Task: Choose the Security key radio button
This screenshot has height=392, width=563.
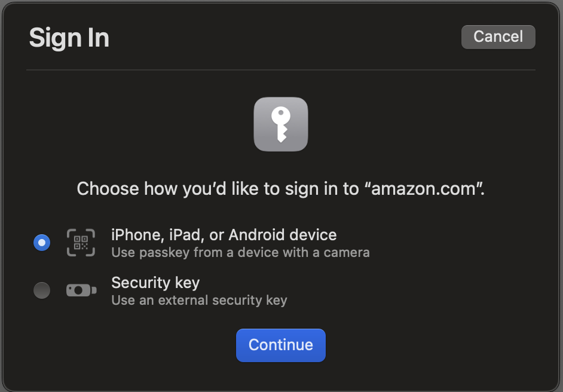Action: (42, 290)
